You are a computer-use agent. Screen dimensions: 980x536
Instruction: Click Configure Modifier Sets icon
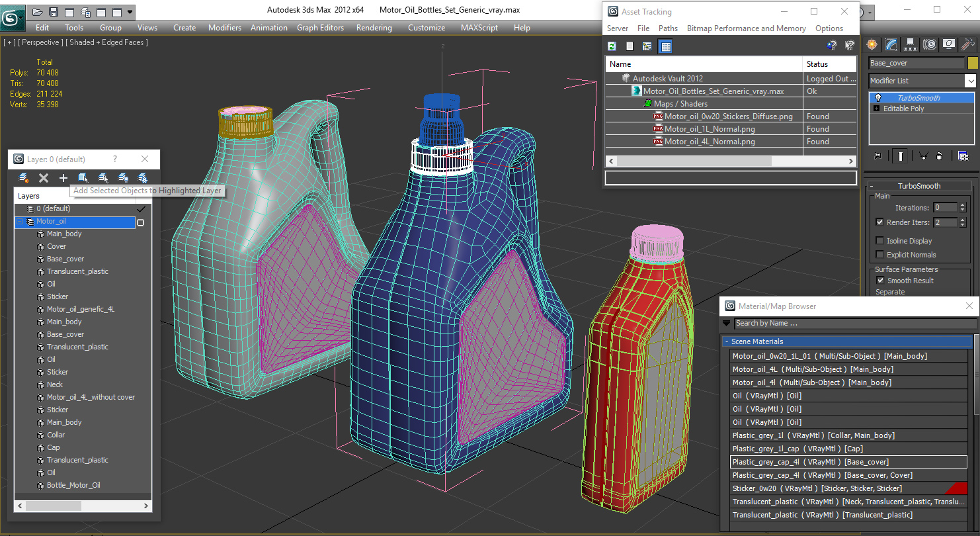[963, 156]
